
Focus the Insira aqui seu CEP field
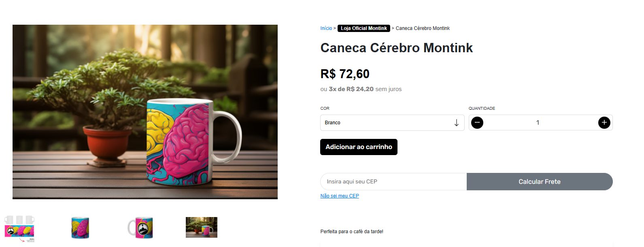coord(393,181)
